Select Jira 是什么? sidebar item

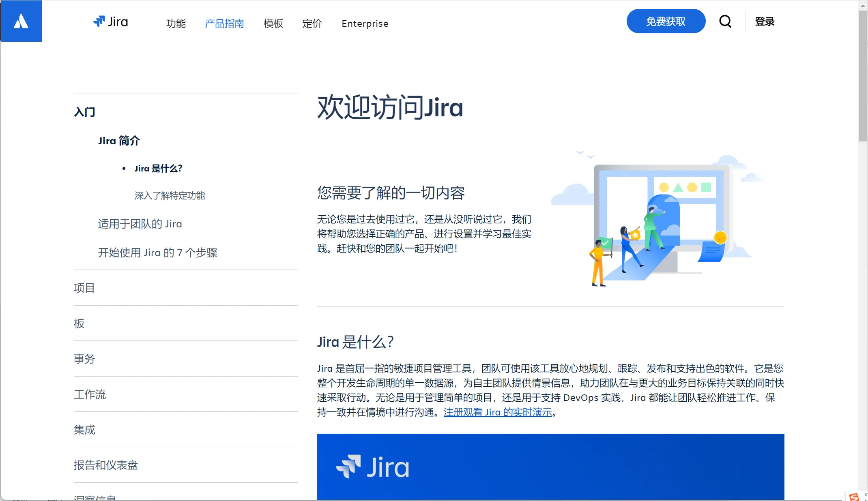(x=158, y=168)
